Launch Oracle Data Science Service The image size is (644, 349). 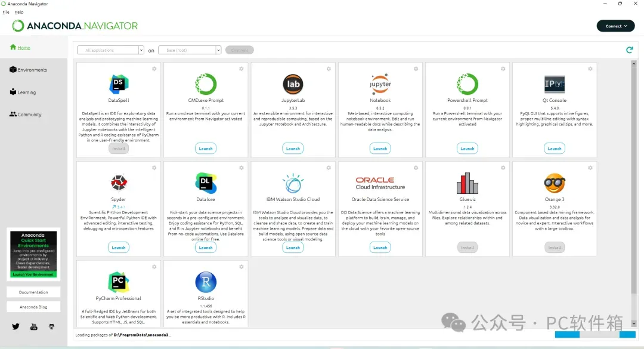click(x=380, y=248)
